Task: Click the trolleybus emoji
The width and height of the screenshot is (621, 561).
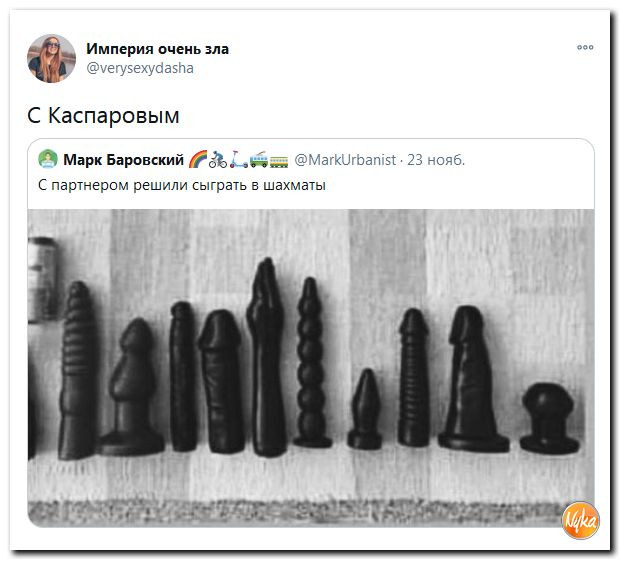Action: pos(259,159)
